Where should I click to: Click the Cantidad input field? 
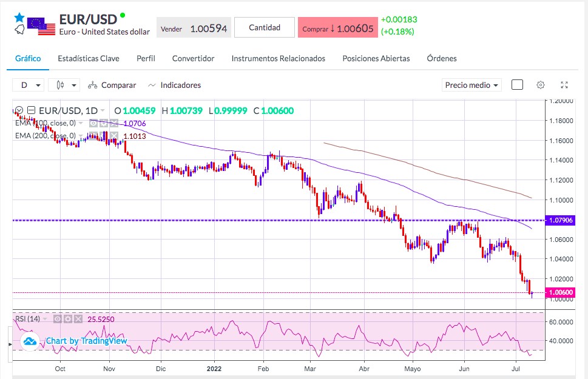[x=265, y=27]
